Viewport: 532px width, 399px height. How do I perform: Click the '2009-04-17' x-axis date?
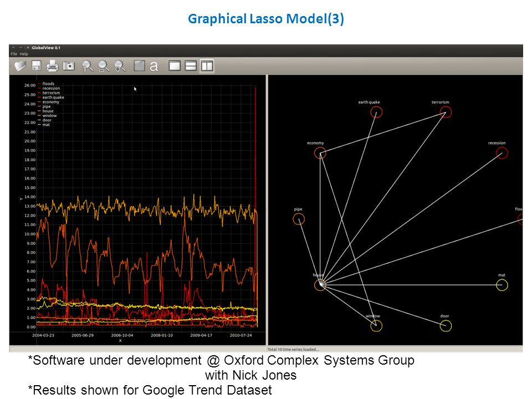[201, 335]
